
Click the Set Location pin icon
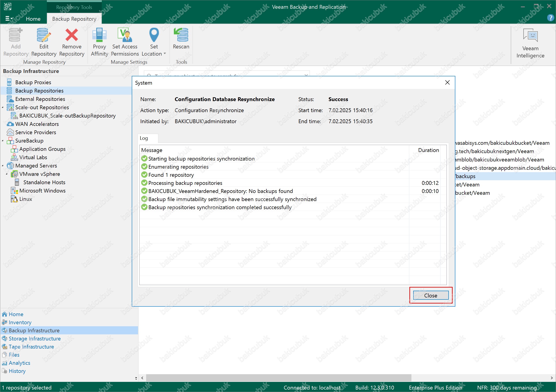pos(154,35)
